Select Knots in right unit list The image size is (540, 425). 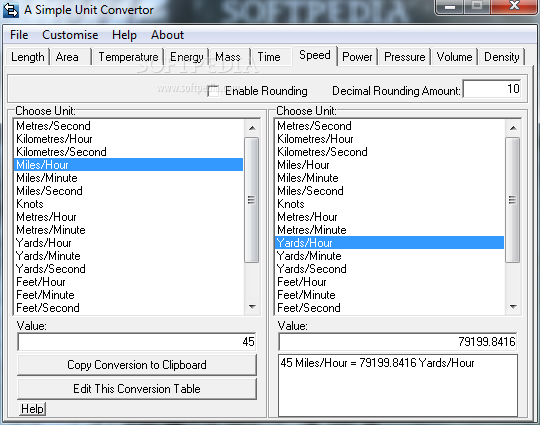pos(390,204)
